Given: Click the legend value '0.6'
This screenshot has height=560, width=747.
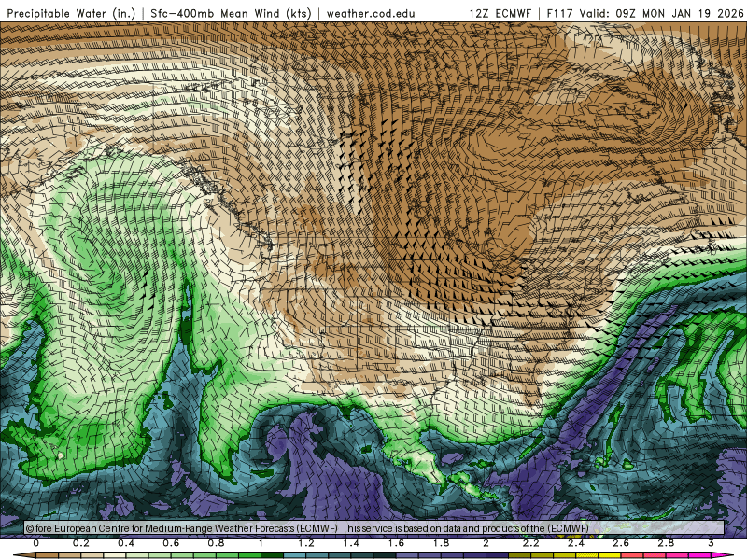Looking at the screenshot, I should pos(171,543).
